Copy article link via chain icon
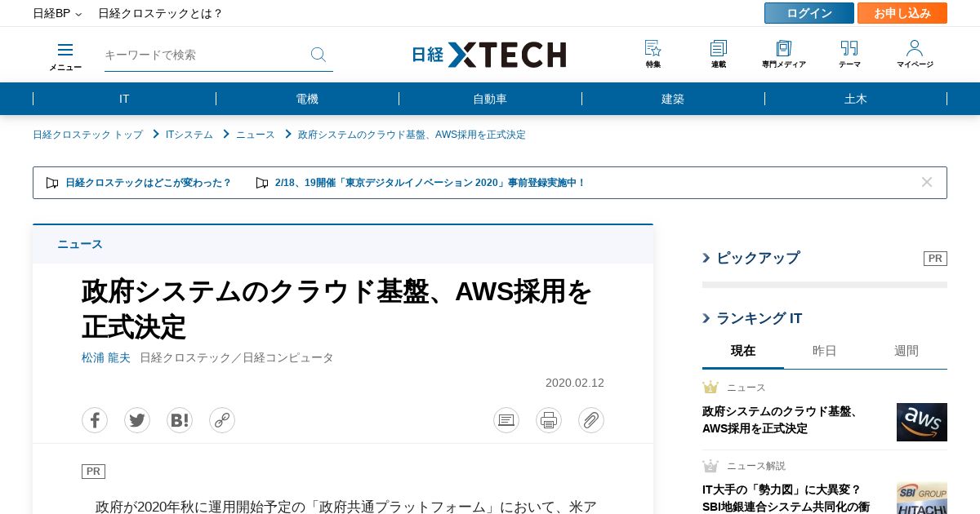980x514 pixels. (222, 420)
